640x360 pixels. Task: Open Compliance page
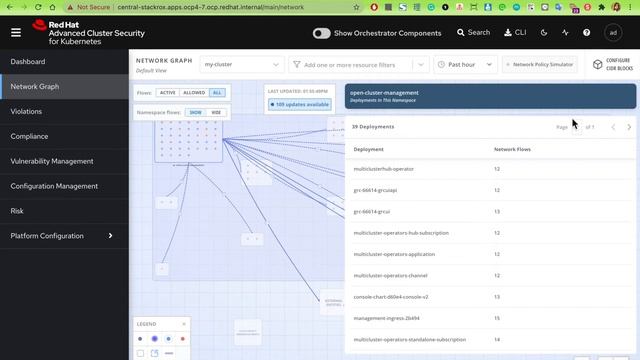[x=64, y=136]
